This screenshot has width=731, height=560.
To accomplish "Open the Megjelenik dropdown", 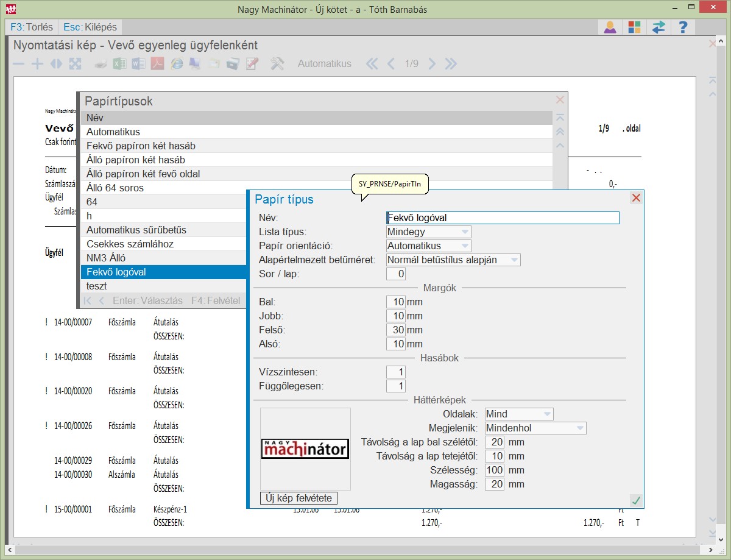I will tap(579, 428).
